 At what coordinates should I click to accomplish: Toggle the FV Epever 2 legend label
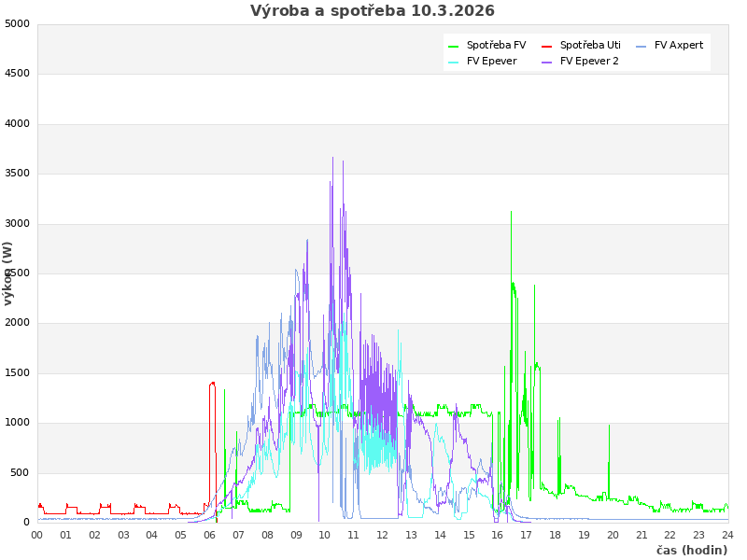[589, 62]
